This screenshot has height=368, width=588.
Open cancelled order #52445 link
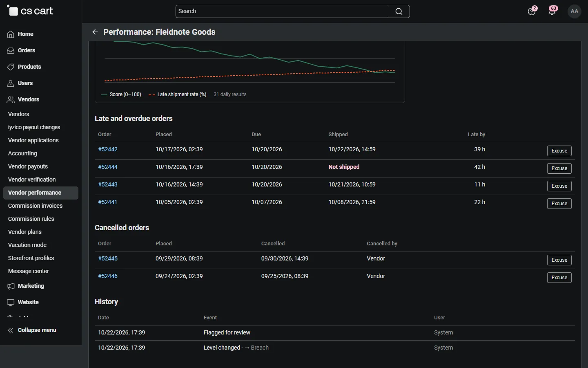[x=108, y=258]
